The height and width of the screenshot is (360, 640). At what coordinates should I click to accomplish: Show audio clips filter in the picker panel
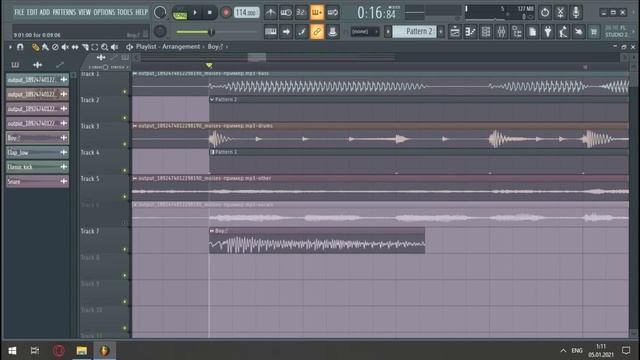tap(38, 64)
